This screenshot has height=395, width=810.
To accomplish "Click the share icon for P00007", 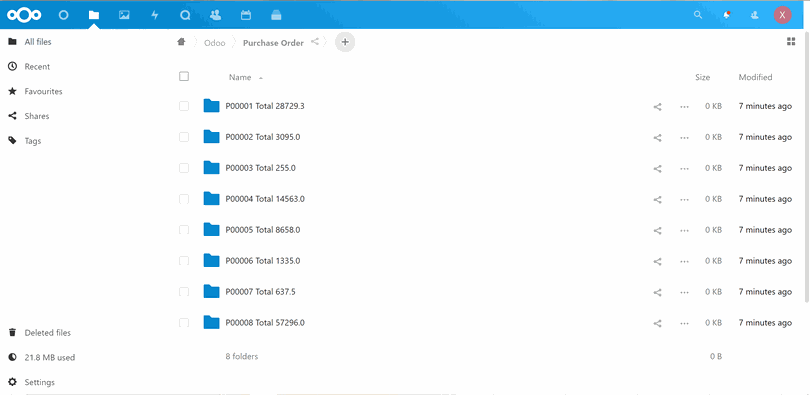I will tap(658, 293).
